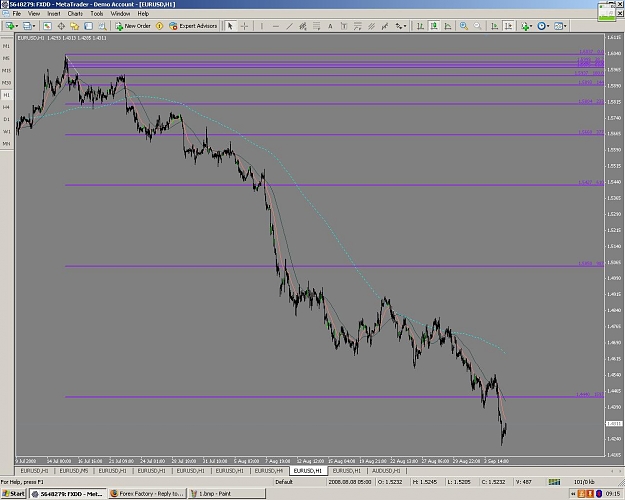Switch chart to bar chart mode
625x500 pixels.
click(420, 26)
